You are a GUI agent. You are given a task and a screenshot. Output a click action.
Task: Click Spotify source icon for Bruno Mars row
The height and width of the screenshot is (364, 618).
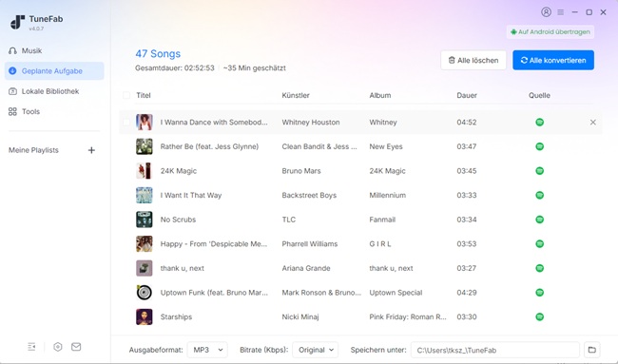540,171
